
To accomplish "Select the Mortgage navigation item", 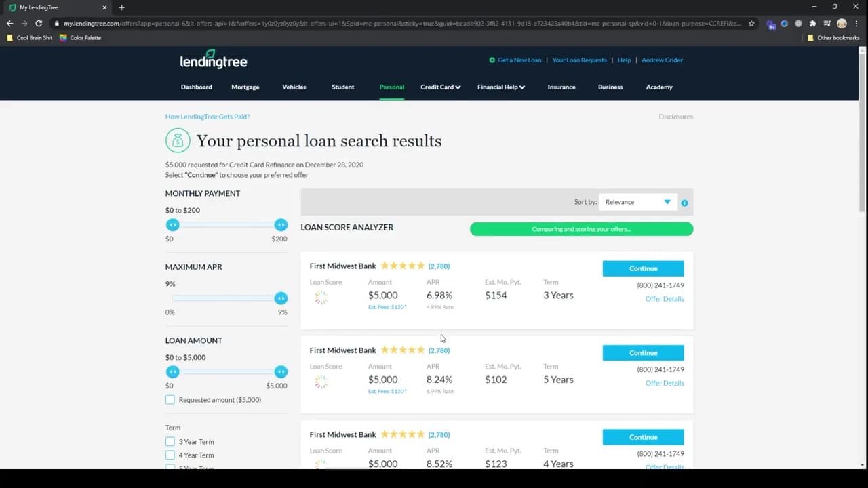I will 245,87.
